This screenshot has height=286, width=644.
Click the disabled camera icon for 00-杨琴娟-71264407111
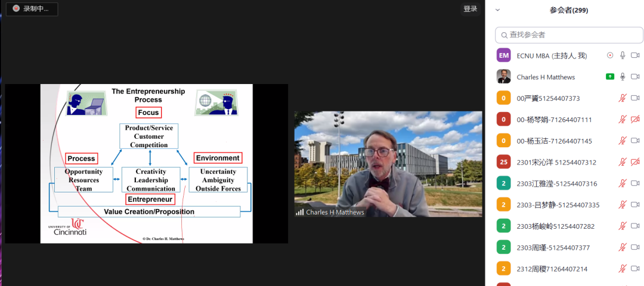point(635,120)
